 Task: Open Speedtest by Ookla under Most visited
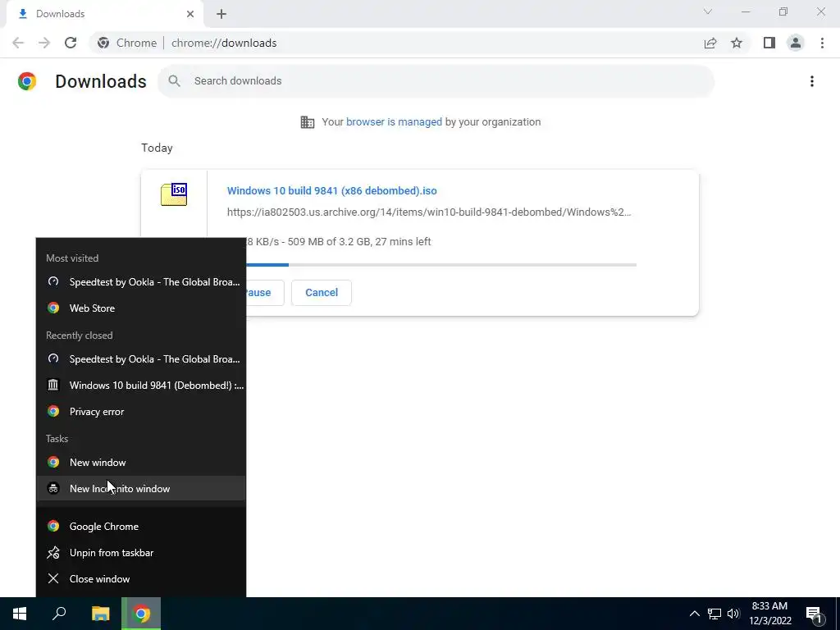pos(141,282)
